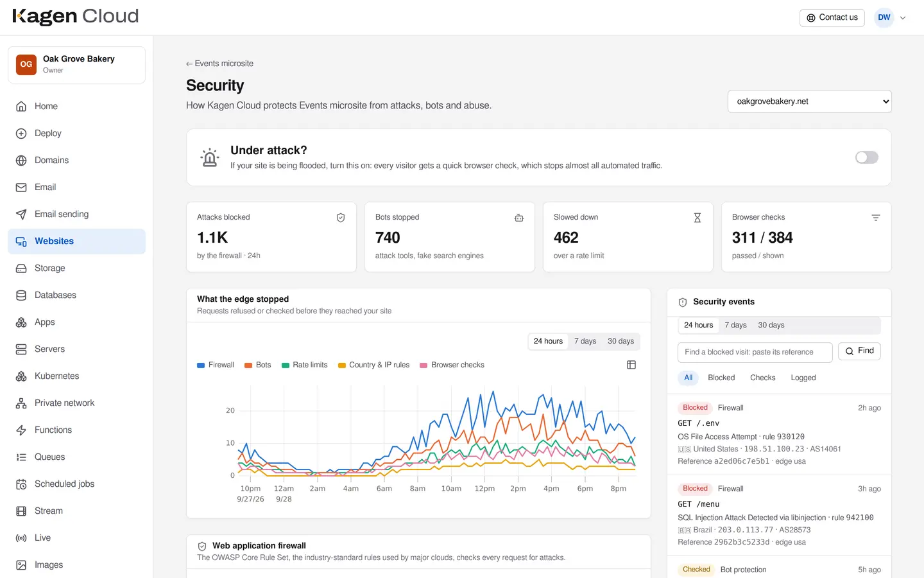Toggle Browser checks series in legend
Viewport: 924px width, 578px height.
pyautogui.click(x=452, y=365)
